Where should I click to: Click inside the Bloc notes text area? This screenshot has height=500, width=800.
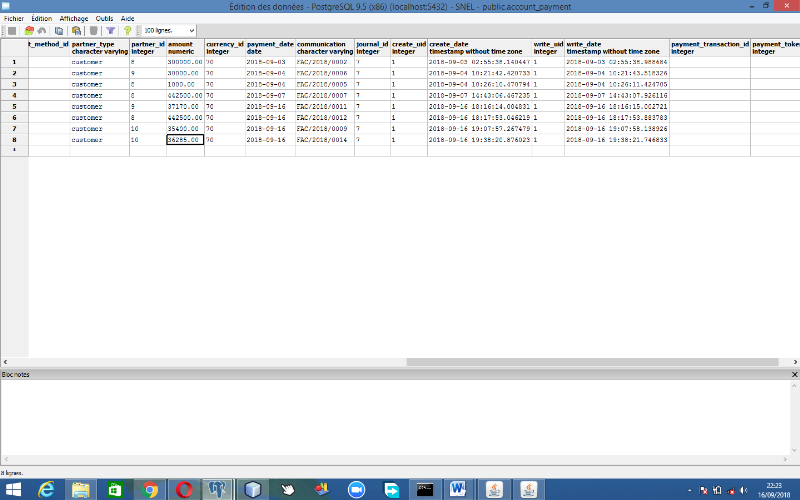tap(395, 417)
